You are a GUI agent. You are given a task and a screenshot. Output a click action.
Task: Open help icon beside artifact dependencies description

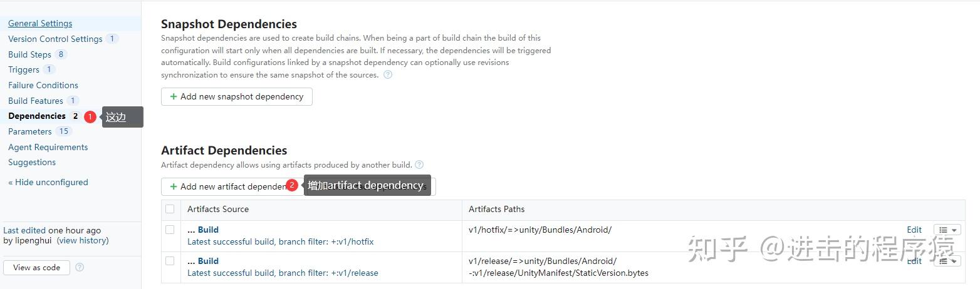point(419,165)
